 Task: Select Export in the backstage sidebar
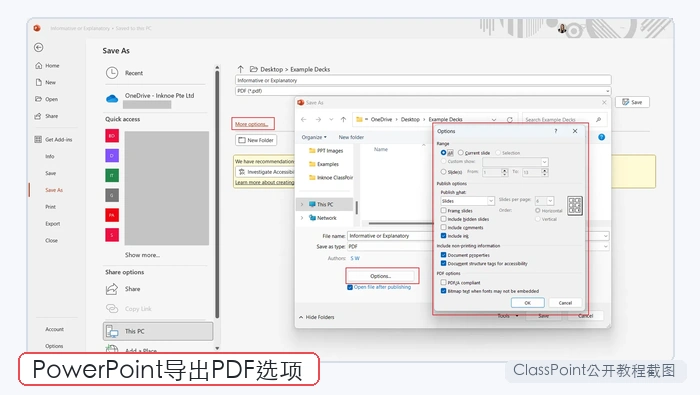click(x=52, y=224)
